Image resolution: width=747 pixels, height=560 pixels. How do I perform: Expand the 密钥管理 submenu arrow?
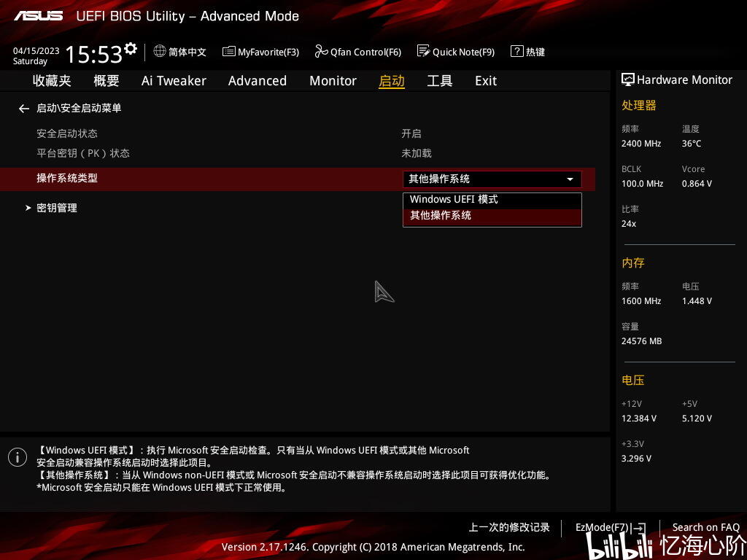tap(28, 208)
